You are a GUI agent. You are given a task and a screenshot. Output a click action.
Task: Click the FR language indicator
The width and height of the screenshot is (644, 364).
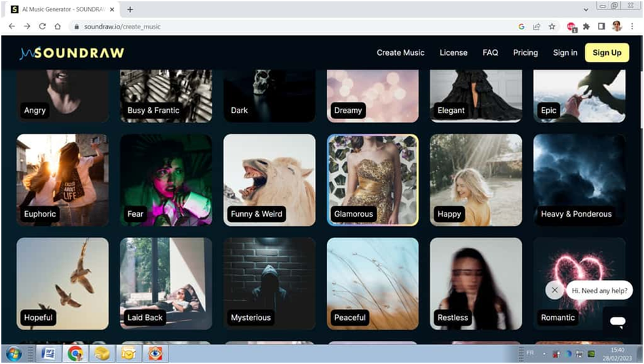[530, 353]
